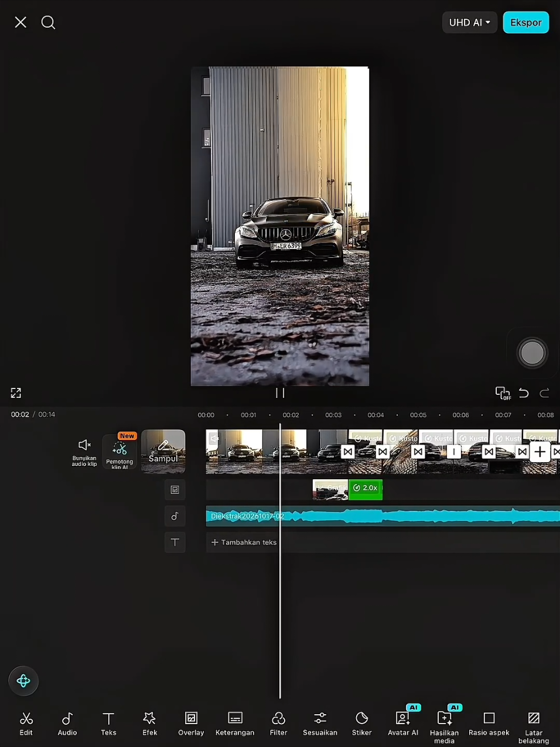Open the Keterangan captions tool
This screenshot has width=560, height=747.
(235, 724)
